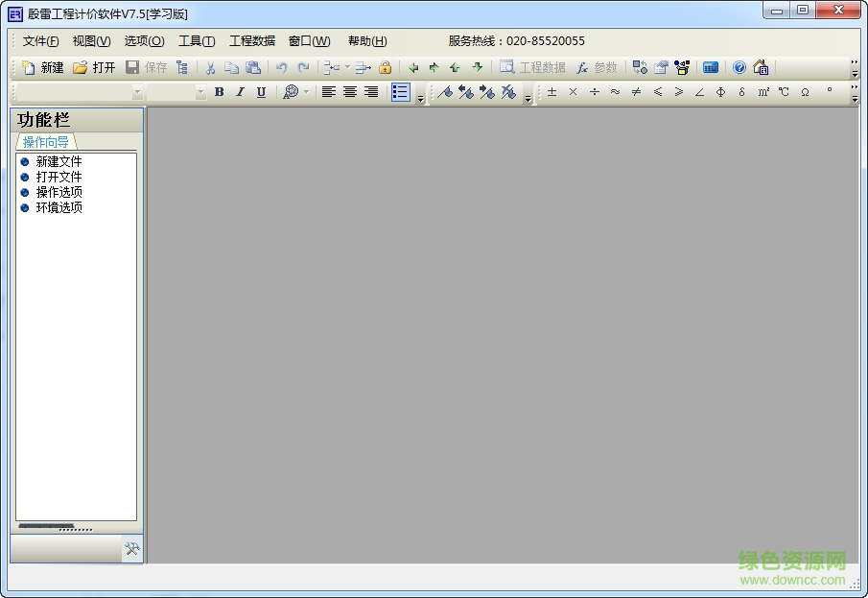Click the home icon in the toolbar
This screenshot has height=598, width=868.
coord(761,67)
